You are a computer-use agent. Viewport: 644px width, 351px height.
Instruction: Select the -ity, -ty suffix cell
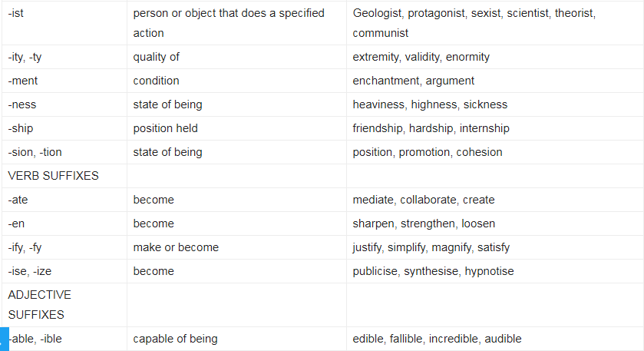click(64, 57)
